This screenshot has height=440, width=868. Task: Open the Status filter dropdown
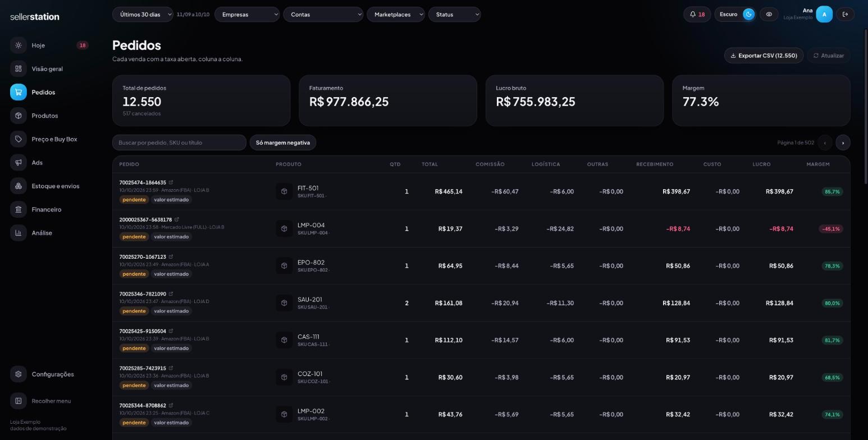[455, 15]
